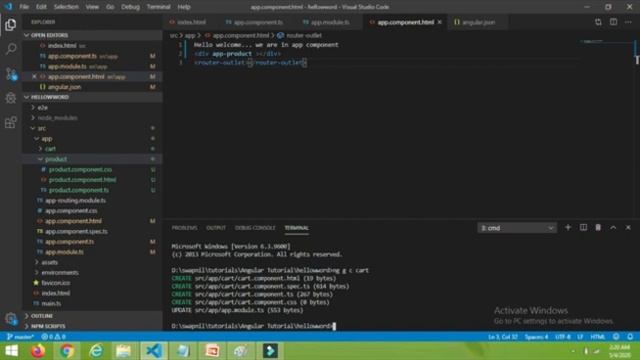Open Internet Explorer from the taskbar
The width and height of the screenshot is (640, 360).
pos(96,351)
